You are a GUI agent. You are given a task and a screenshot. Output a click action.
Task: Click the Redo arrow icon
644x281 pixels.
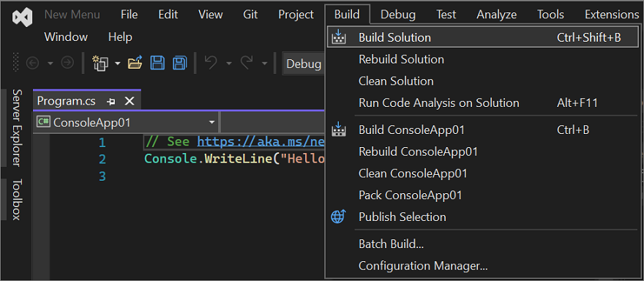click(x=247, y=62)
